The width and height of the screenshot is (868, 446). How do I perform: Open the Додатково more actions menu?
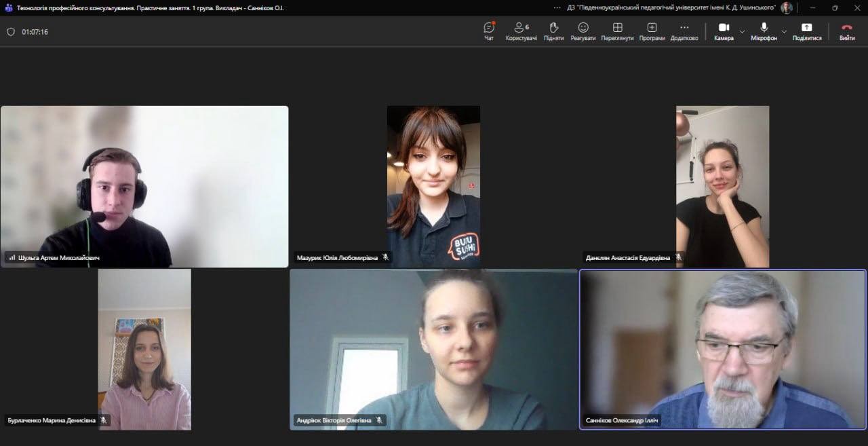pyautogui.click(x=684, y=31)
